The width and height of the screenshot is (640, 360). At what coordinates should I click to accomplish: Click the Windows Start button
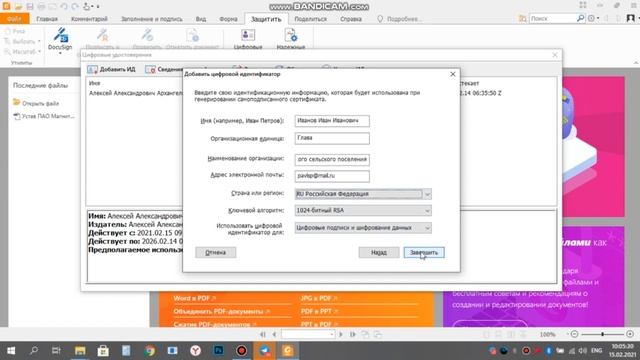tap(11, 351)
